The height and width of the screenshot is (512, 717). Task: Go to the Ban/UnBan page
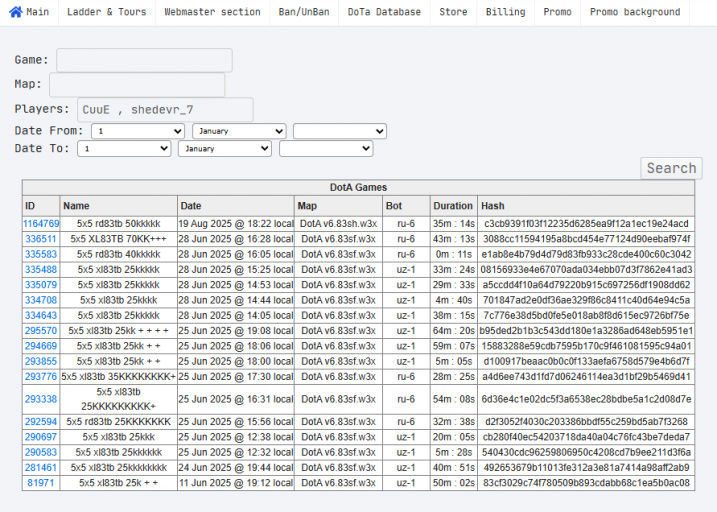[304, 12]
